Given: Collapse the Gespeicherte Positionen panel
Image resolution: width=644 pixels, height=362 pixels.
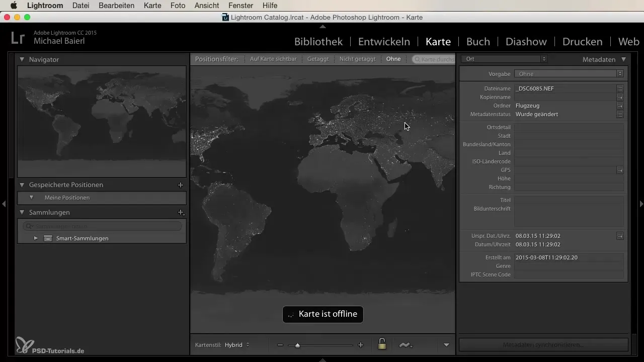Looking at the screenshot, I should coord(22,185).
